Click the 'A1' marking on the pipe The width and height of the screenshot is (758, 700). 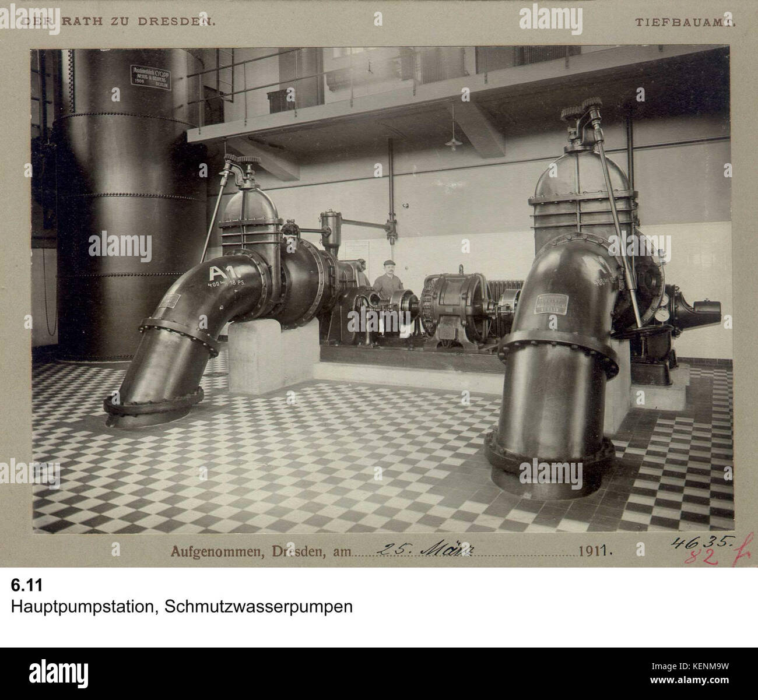coord(224,273)
